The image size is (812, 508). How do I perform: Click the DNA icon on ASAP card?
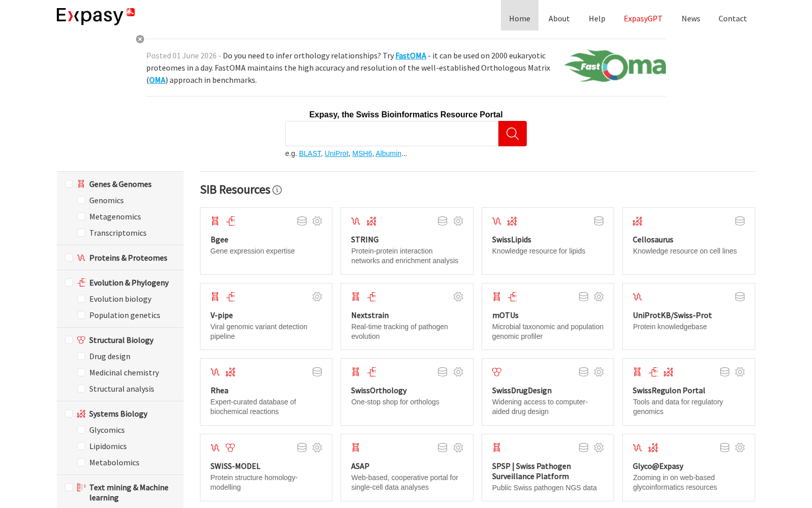(356, 448)
